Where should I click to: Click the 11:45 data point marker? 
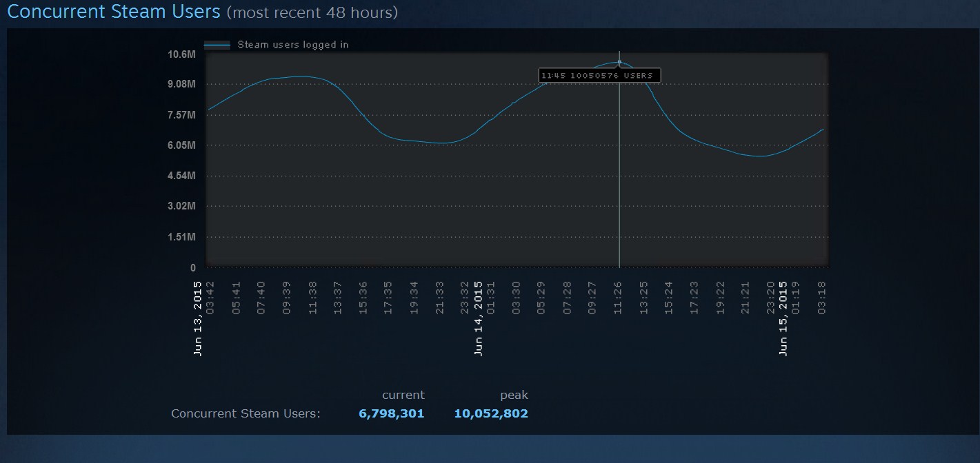pos(619,63)
